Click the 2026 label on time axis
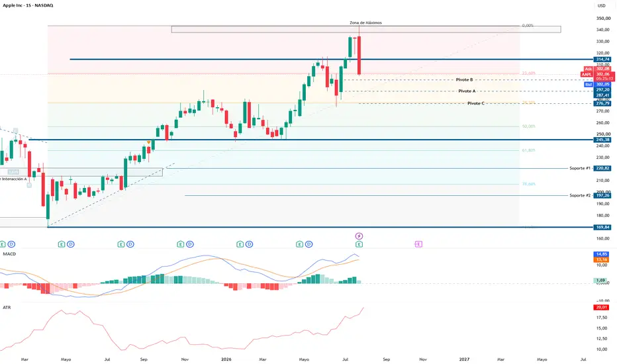Viewport: 617px width, 364px height. (226, 359)
